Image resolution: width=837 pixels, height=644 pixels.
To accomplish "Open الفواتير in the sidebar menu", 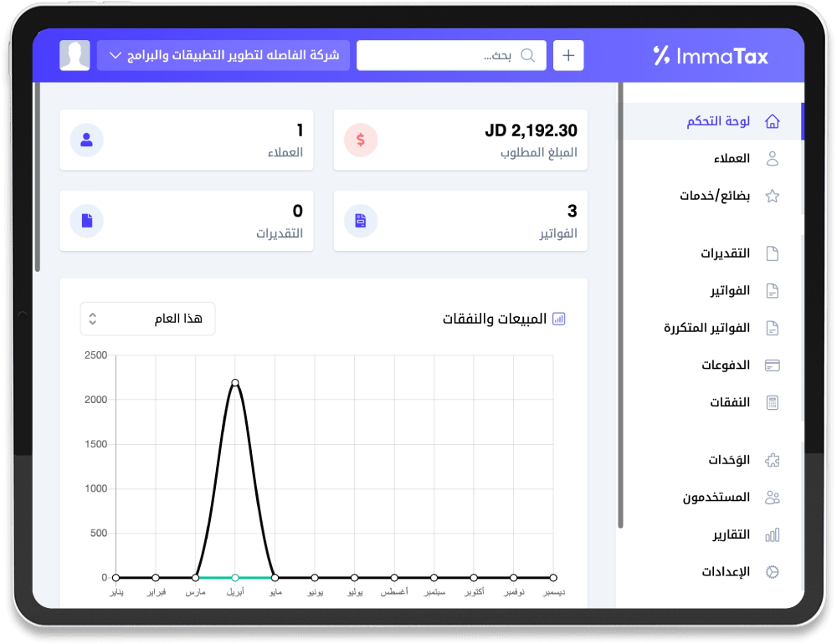I will 730,291.
